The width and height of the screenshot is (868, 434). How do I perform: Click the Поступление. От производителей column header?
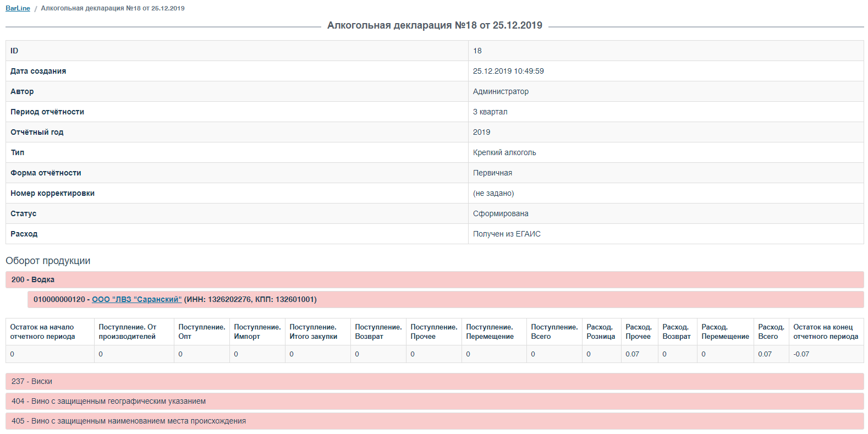coord(134,332)
